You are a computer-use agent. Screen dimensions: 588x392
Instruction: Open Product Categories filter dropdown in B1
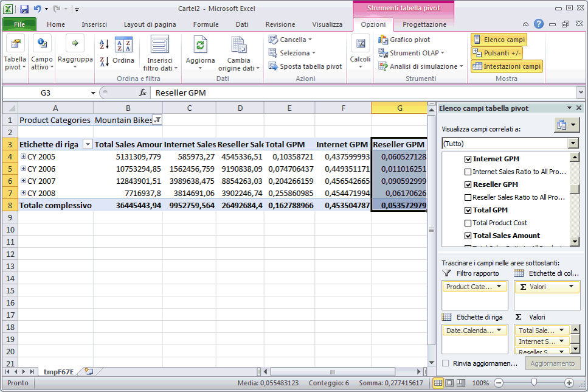pos(156,120)
